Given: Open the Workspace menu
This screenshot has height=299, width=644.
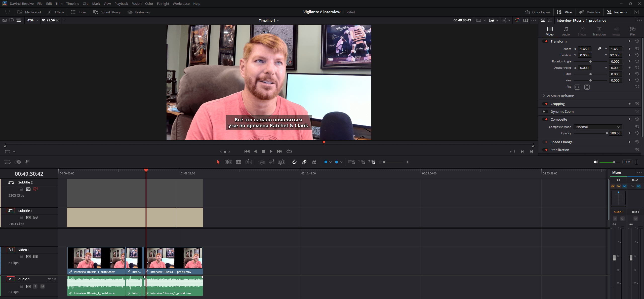Looking at the screenshot, I should 181,4.
